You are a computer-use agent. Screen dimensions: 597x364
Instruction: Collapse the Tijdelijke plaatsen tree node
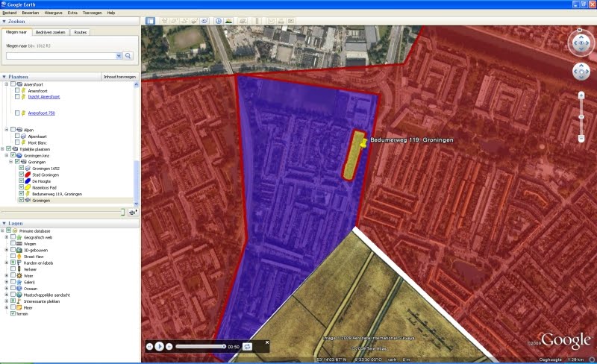tap(2, 149)
